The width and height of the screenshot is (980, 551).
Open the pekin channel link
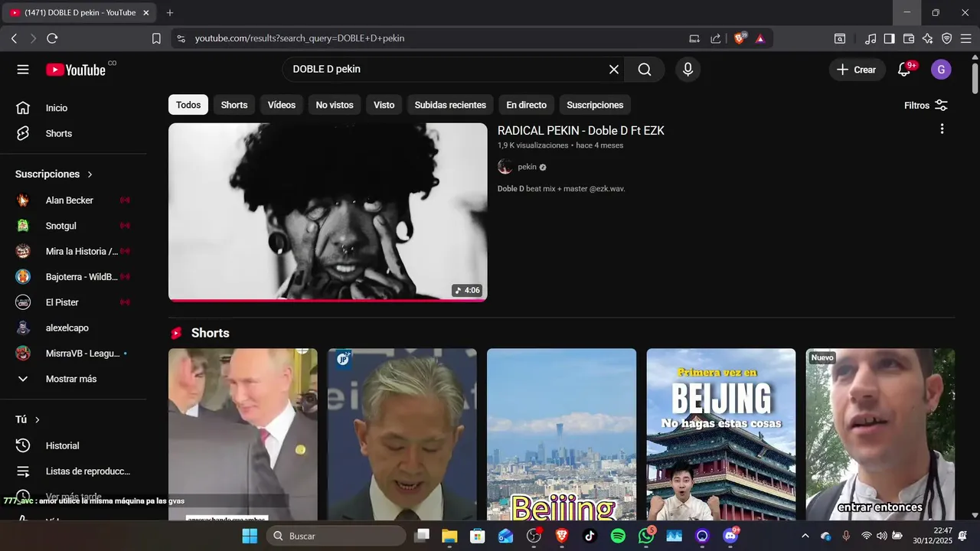pyautogui.click(x=527, y=167)
